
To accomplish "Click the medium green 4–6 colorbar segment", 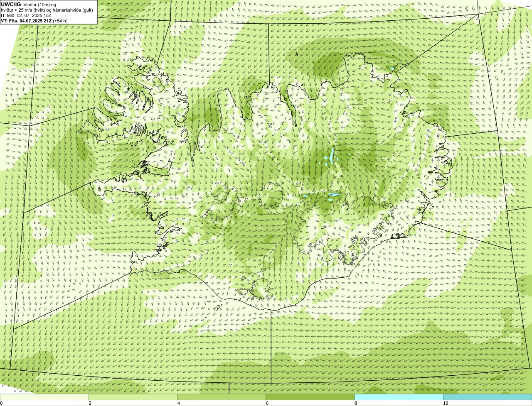I will (x=222, y=397).
